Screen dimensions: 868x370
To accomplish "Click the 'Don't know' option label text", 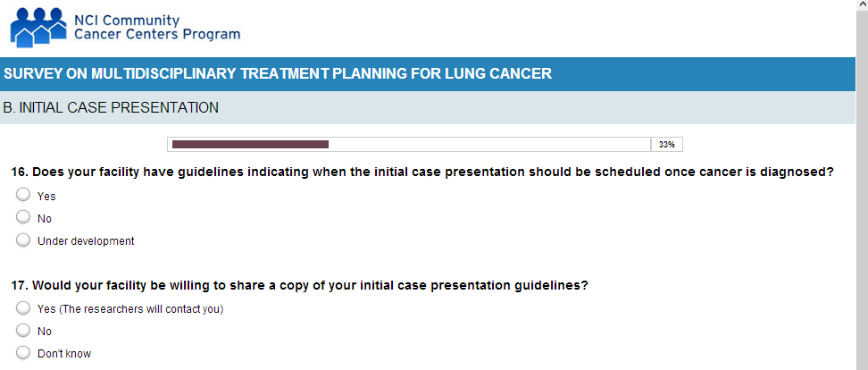I will pos(64,354).
